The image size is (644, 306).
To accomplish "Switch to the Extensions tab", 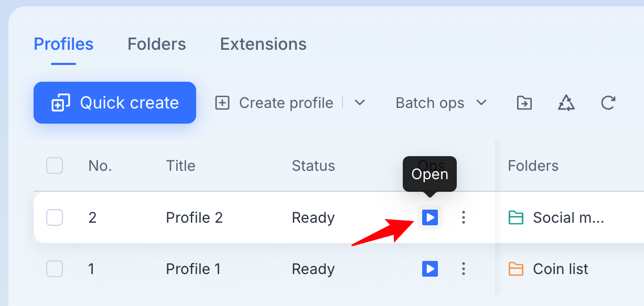I will (x=263, y=44).
